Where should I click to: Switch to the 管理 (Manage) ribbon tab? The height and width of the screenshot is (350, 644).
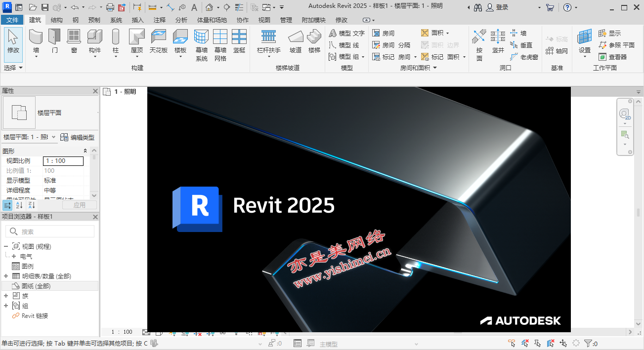(286, 20)
